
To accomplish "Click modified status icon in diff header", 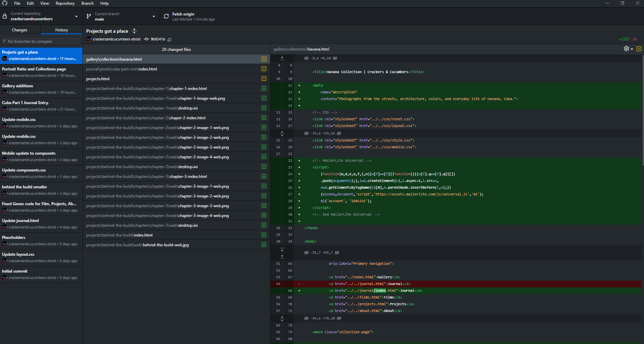I will click(x=639, y=49).
